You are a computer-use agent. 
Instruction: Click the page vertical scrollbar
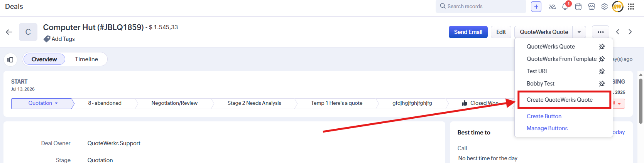tap(641, 101)
